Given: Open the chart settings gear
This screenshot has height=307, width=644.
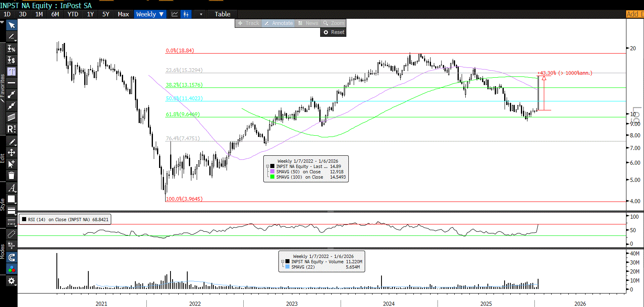Looking at the screenshot, I should [11, 281].
